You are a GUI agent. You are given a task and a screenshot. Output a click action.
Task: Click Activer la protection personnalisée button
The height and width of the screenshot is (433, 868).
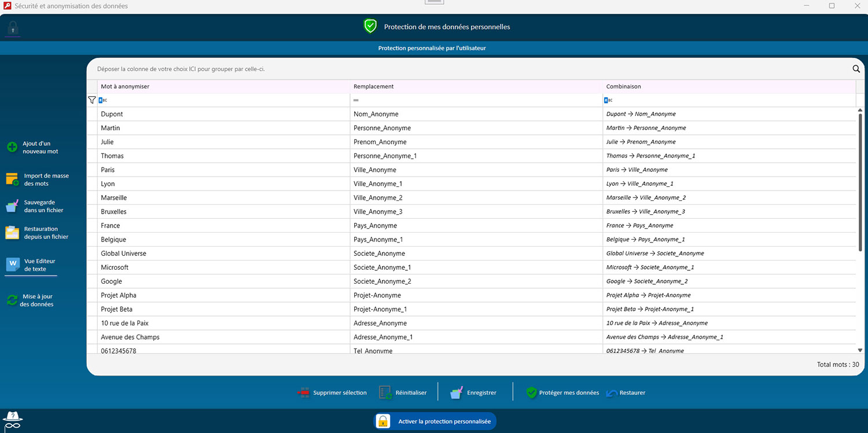(436, 421)
